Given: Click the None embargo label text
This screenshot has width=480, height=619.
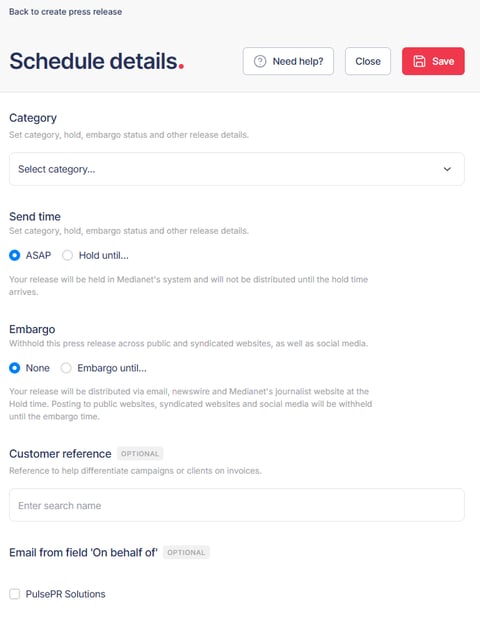Looking at the screenshot, I should (x=38, y=368).
